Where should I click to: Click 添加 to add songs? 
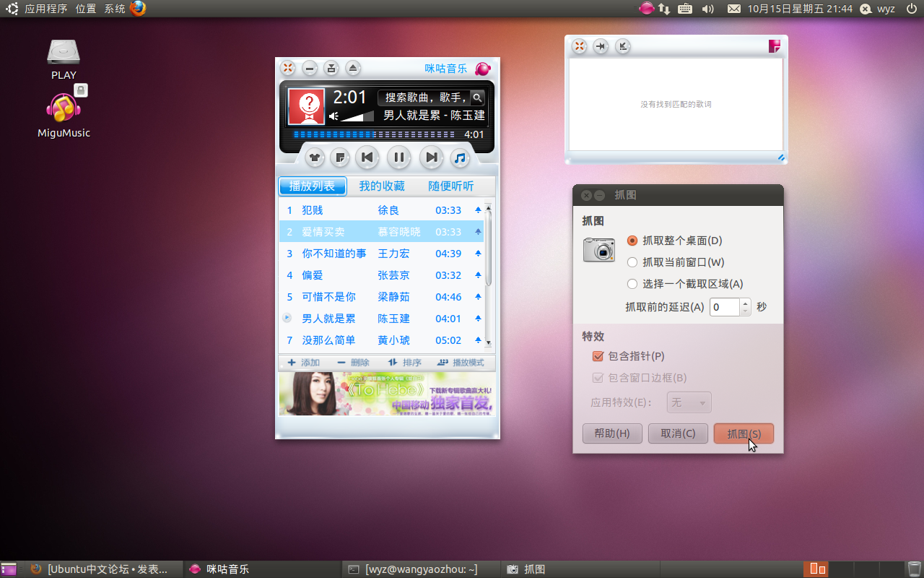pos(304,363)
